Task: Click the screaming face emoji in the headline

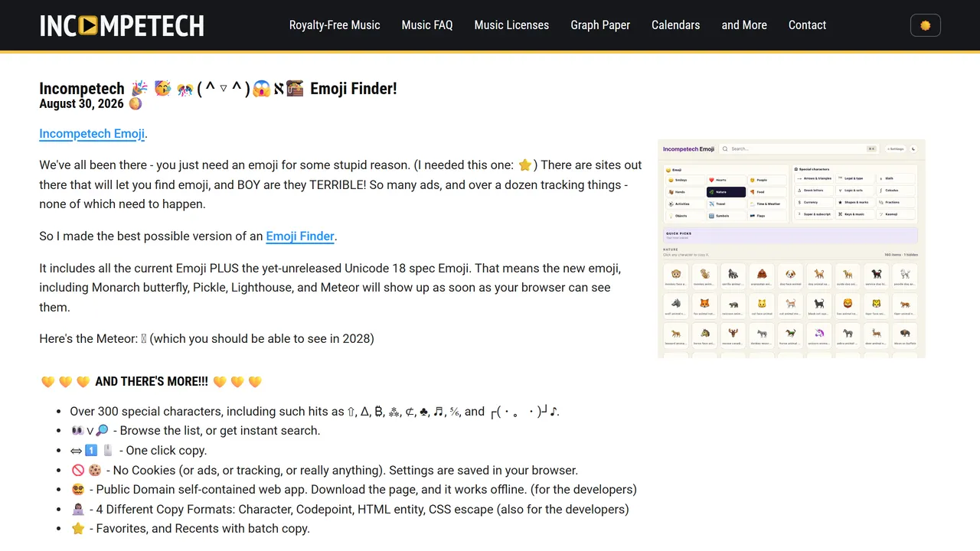Action: click(x=262, y=90)
